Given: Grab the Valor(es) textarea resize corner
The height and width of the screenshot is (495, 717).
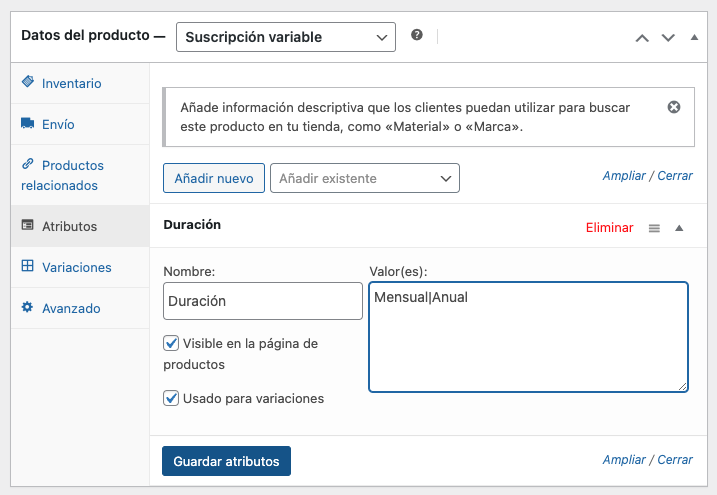Looking at the screenshot, I should pyautogui.click(x=682, y=387).
